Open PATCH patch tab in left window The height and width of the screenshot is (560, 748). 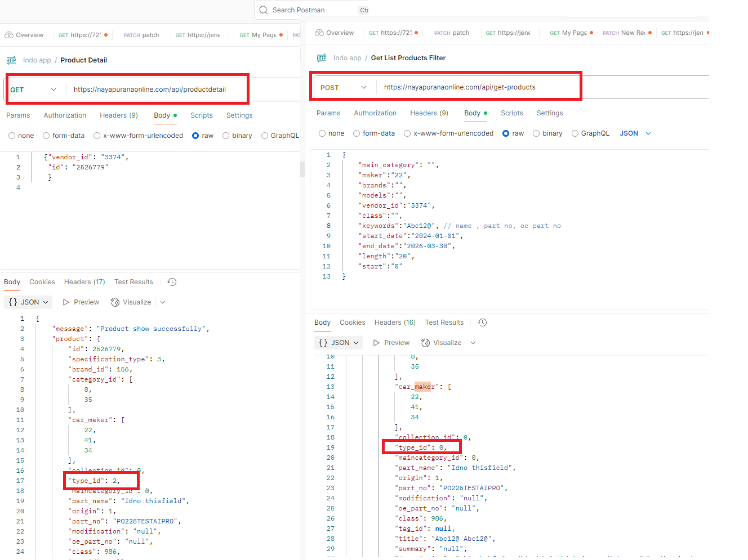tap(141, 35)
